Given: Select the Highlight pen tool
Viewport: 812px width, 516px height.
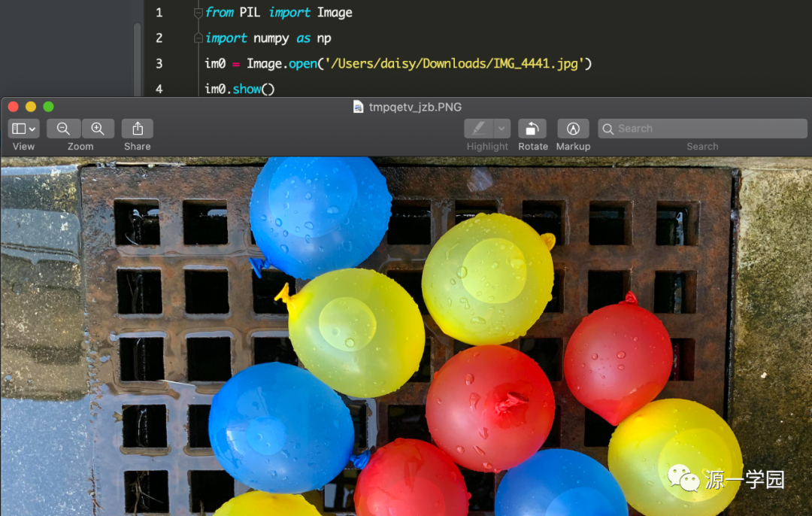Looking at the screenshot, I should (x=478, y=129).
